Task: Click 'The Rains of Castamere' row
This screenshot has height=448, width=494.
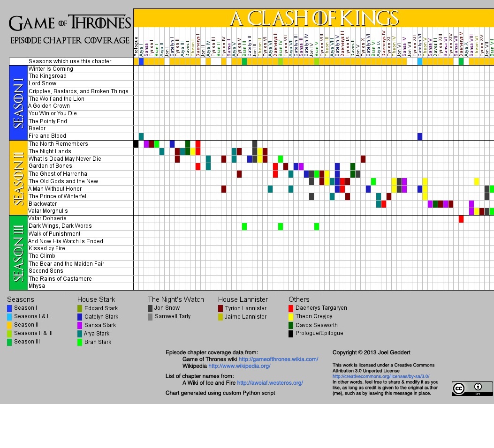Action: pos(60,279)
